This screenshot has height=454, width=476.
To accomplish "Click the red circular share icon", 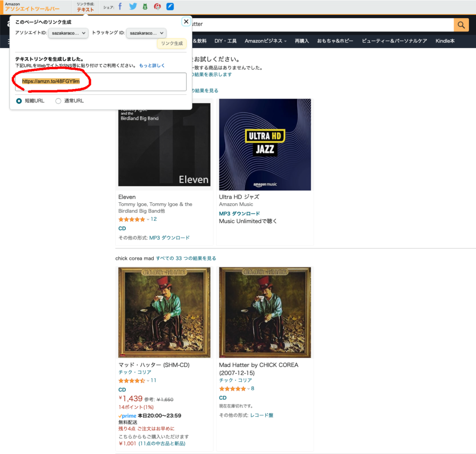I will (x=158, y=7).
